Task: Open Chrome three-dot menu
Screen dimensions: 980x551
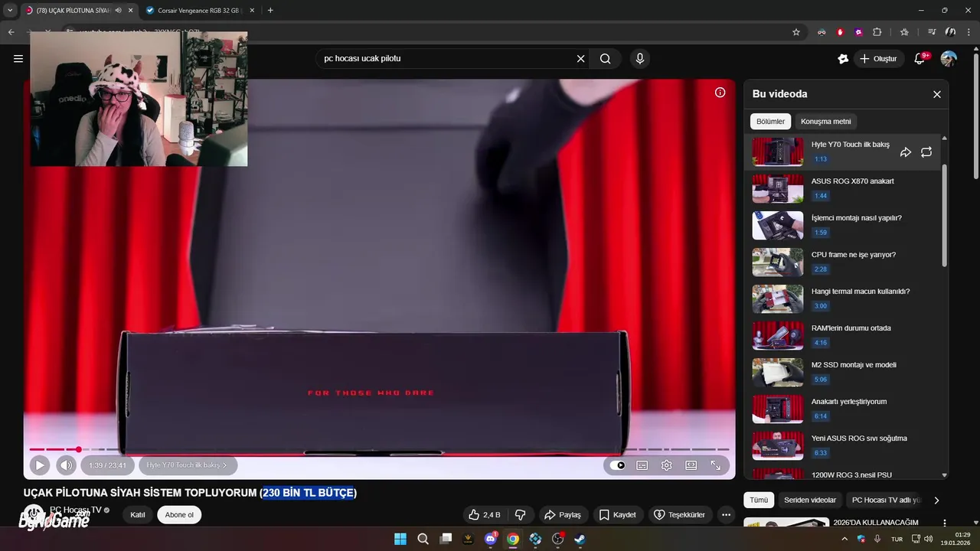Action: [968, 32]
